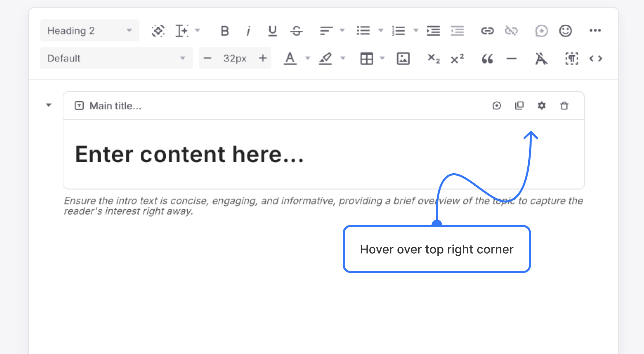Clear text formatting
This screenshot has height=354, width=644.
541,58
